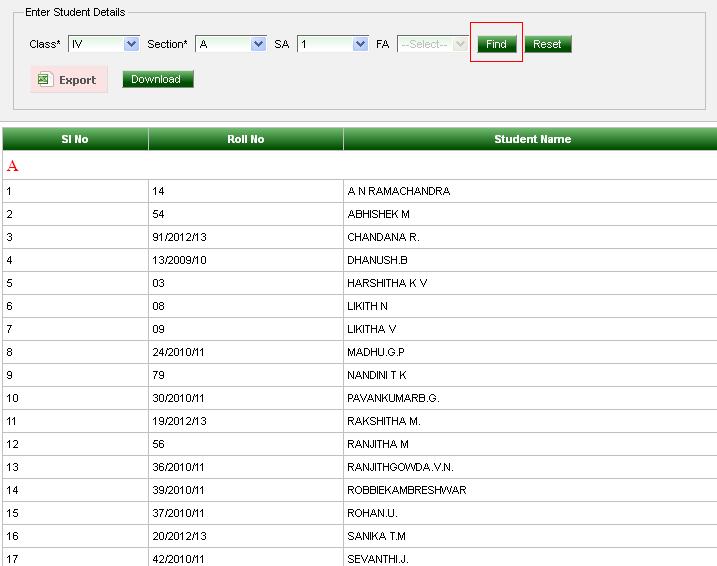This screenshot has height=566, width=717.
Task: Click the Roll No column header
Action: pos(245,139)
